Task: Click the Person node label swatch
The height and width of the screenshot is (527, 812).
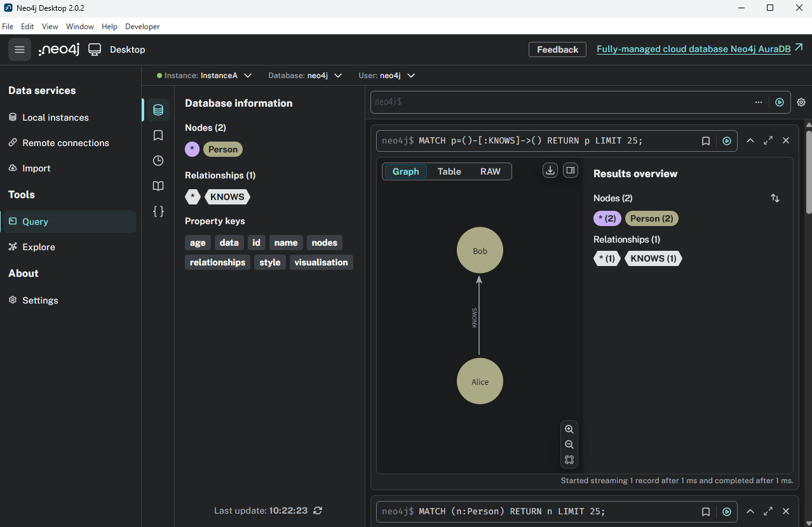Action: tap(223, 149)
